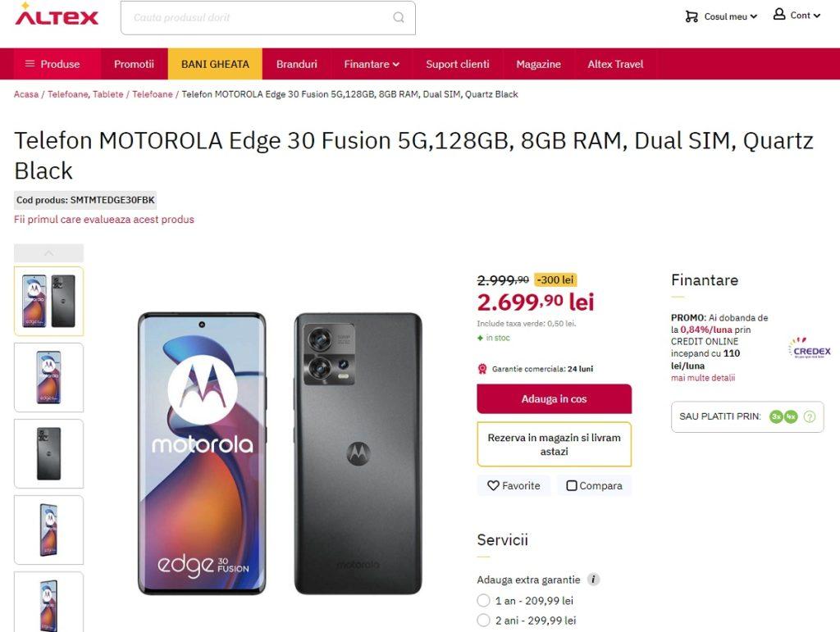Open the shopping cart icon
This screenshot has width=840, height=632.
click(692, 16)
